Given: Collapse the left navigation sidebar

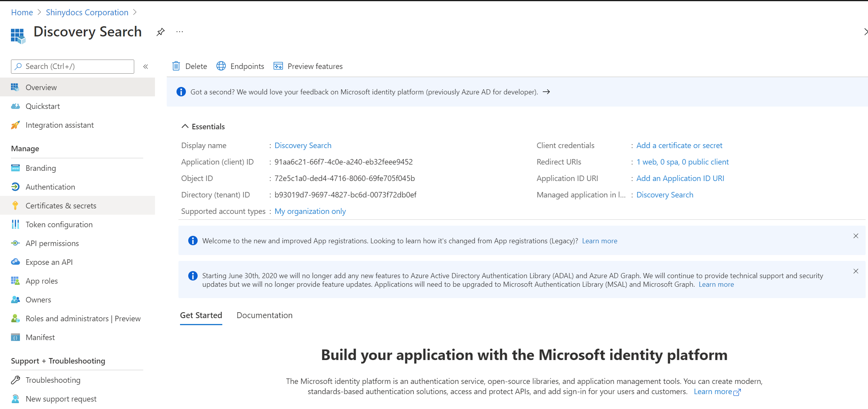Looking at the screenshot, I should [x=146, y=67].
